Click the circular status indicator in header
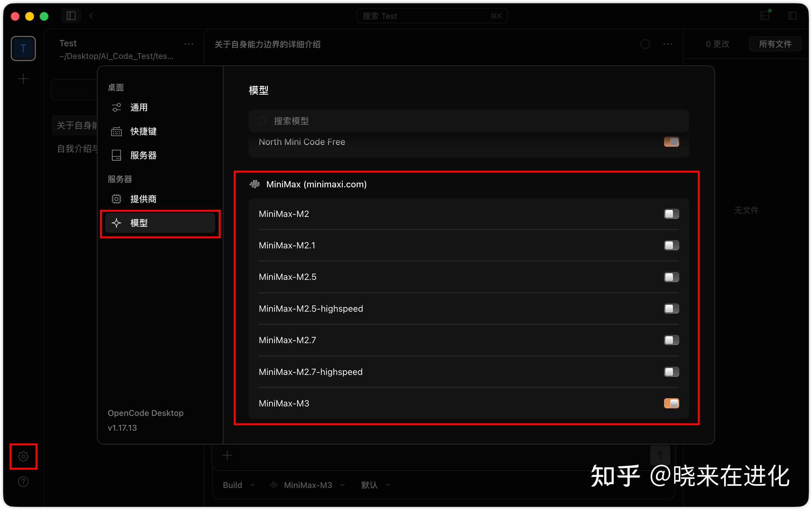Image resolution: width=812 pixels, height=510 pixels. pos(645,44)
